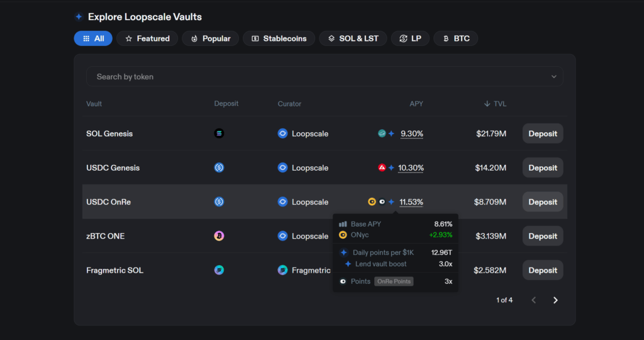Image resolution: width=644 pixels, height=340 pixels.
Task: Select the Stablecoins filter tab
Action: pos(279,38)
